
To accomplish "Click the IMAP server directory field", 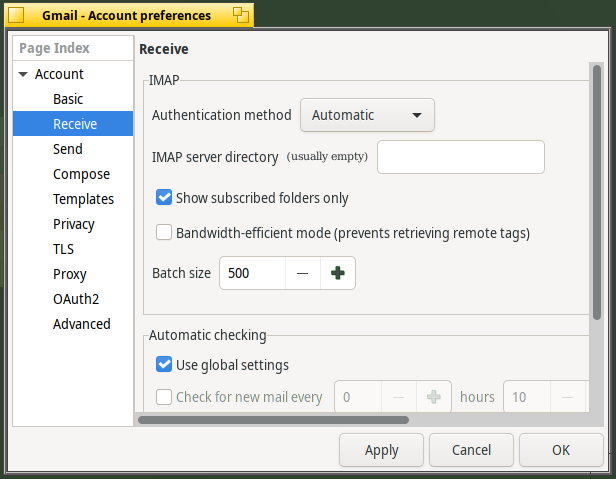I will coord(461,157).
